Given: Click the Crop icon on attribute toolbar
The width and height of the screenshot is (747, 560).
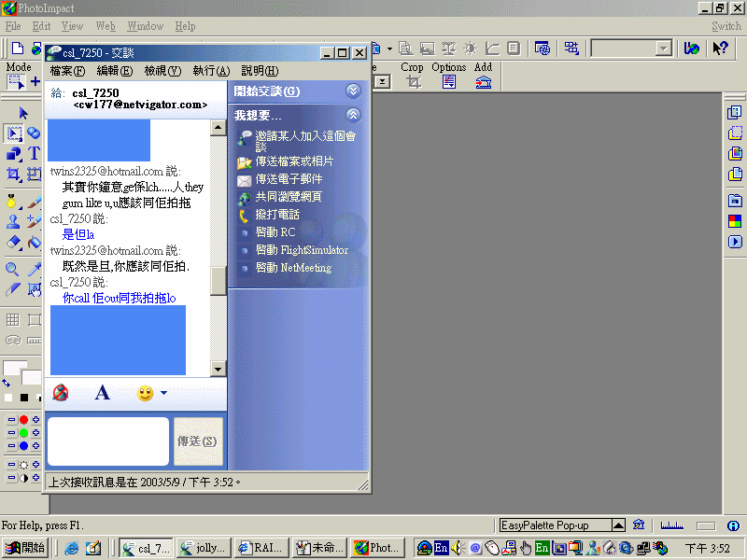Looking at the screenshot, I should click(x=413, y=82).
